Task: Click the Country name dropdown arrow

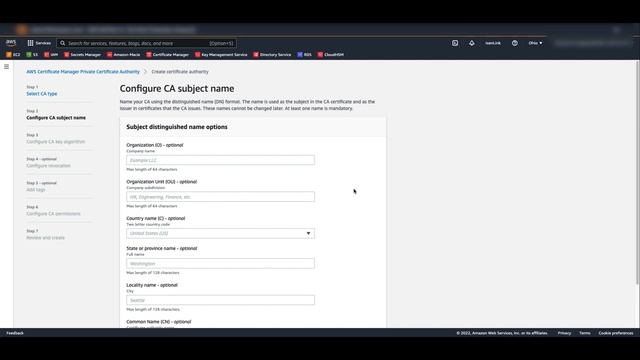Action: [x=308, y=233]
